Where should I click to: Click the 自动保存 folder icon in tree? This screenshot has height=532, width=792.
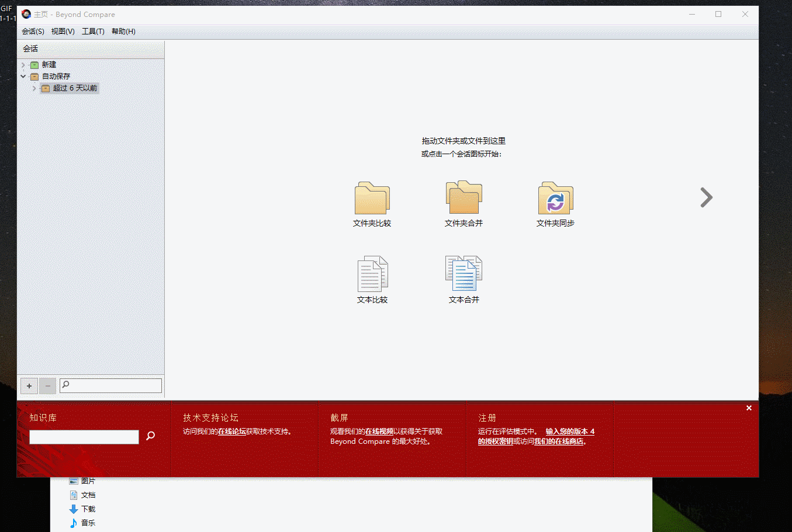click(34, 77)
